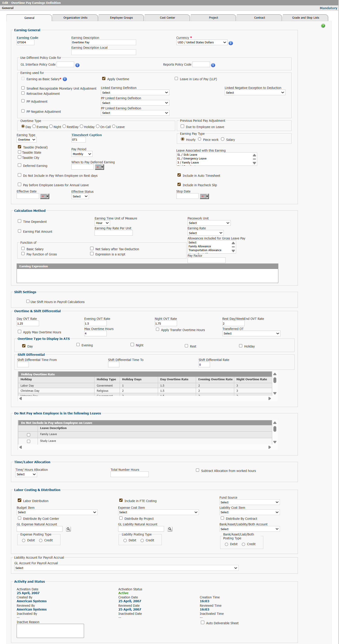
Task: Open the Grade and Step Lists tab
Action: tap(305, 18)
